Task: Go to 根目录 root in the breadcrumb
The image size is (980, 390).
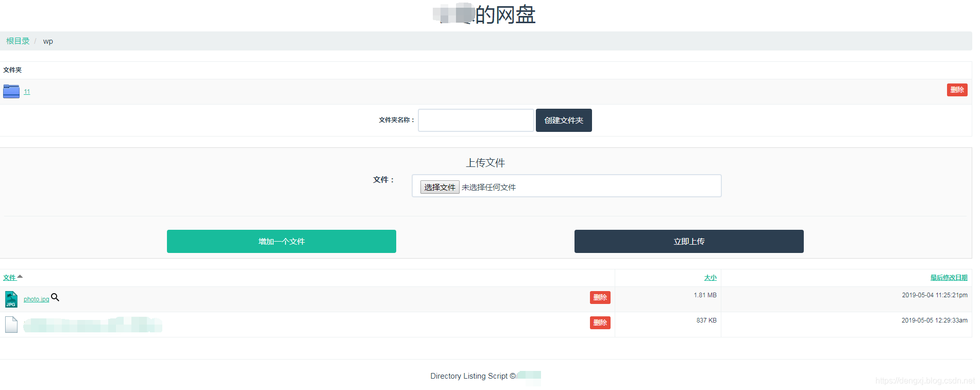Action: (x=18, y=41)
